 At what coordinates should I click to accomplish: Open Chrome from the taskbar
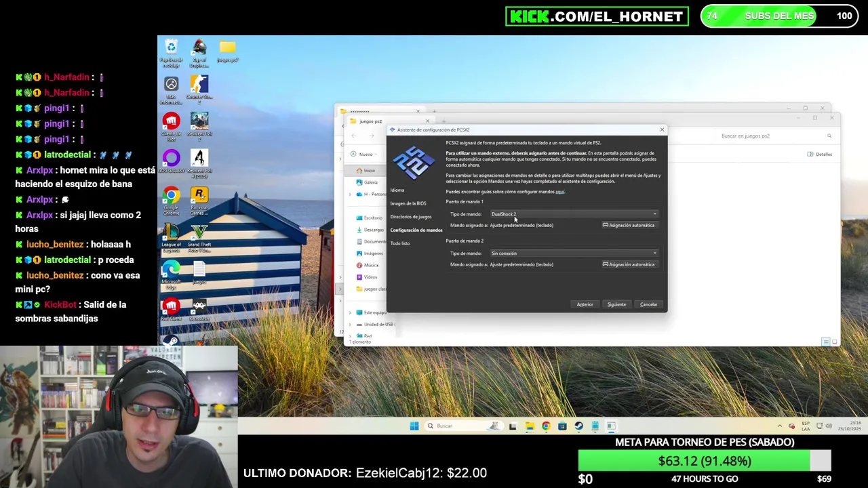(x=546, y=426)
